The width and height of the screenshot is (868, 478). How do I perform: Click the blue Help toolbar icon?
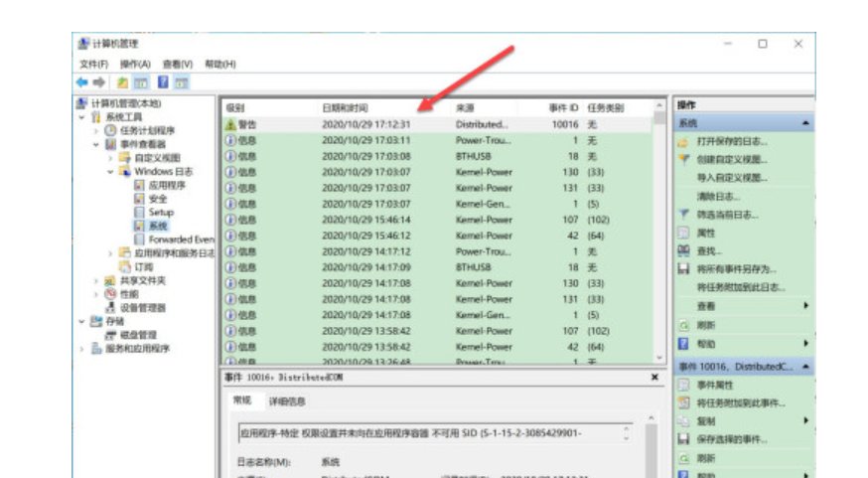163,82
